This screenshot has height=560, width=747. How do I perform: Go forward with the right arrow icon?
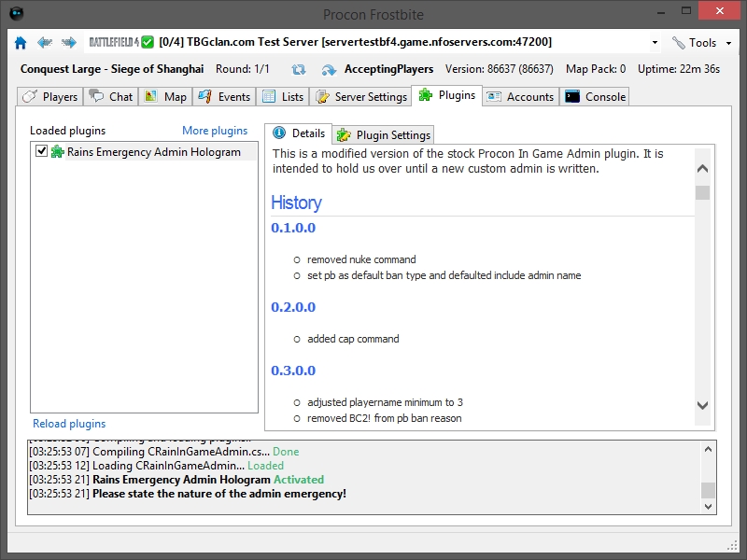click(x=69, y=43)
